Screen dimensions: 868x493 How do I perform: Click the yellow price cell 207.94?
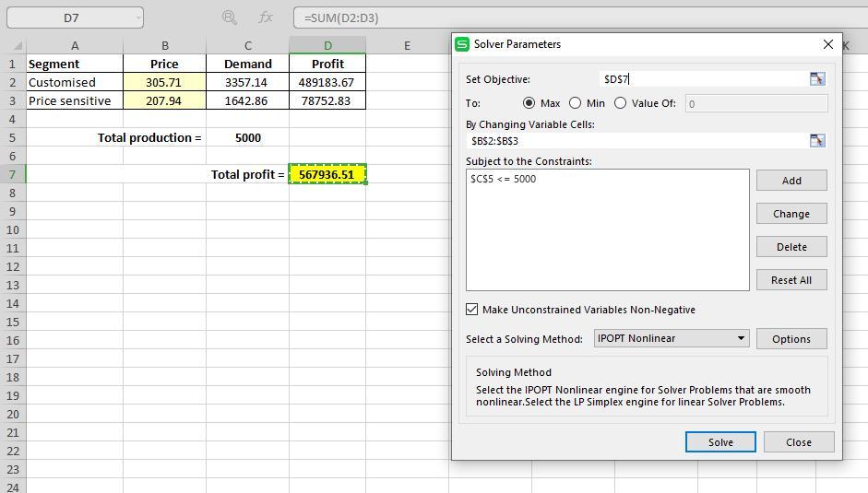(164, 100)
